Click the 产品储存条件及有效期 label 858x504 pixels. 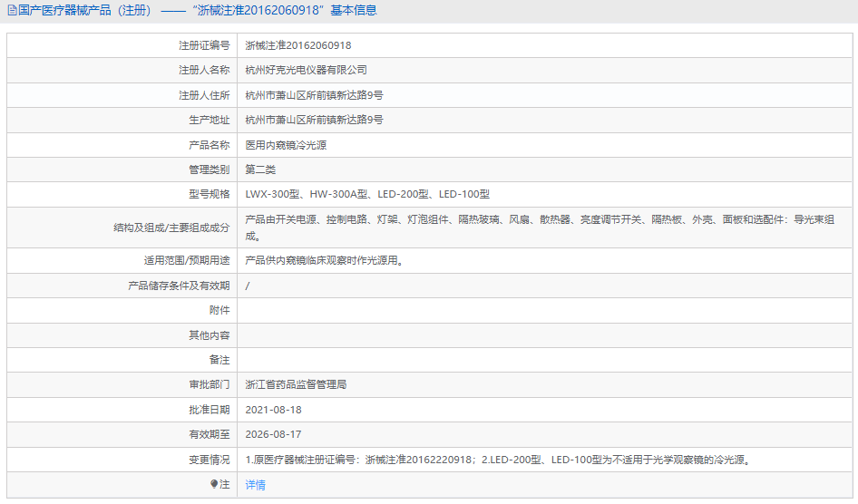pyautogui.click(x=179, y=286)
